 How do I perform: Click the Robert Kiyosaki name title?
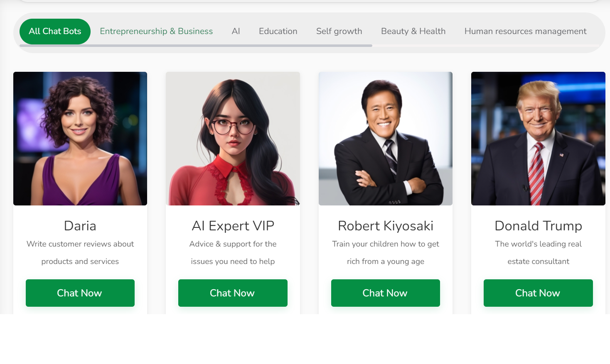pos(386,226)
